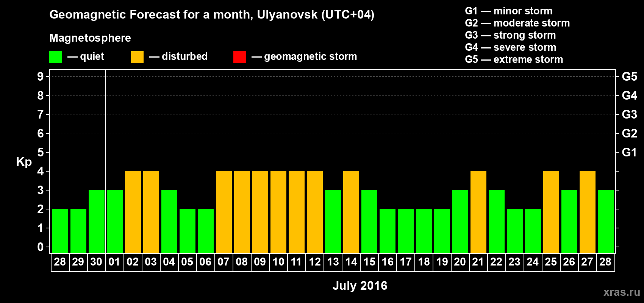The image size is (644, 303).
Task: Click the 'G5' right-axis label
Action: click(x=630, y=77)
